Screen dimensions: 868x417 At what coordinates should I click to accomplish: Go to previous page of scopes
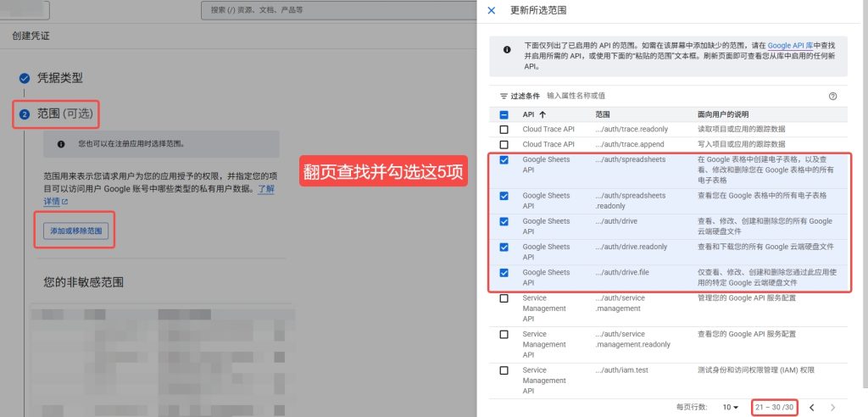tap(811, 408)
